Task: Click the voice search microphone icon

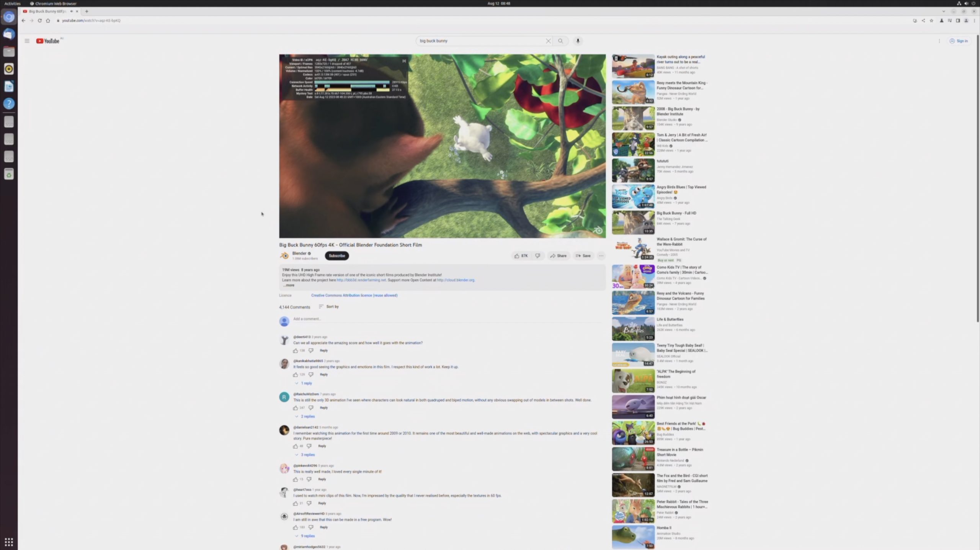Action: 578,41
